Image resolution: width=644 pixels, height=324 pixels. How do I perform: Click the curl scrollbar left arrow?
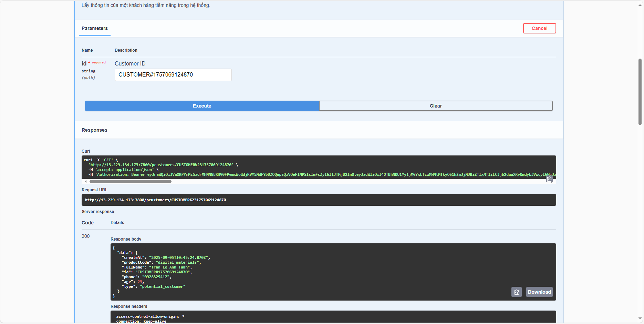(86, 182)
